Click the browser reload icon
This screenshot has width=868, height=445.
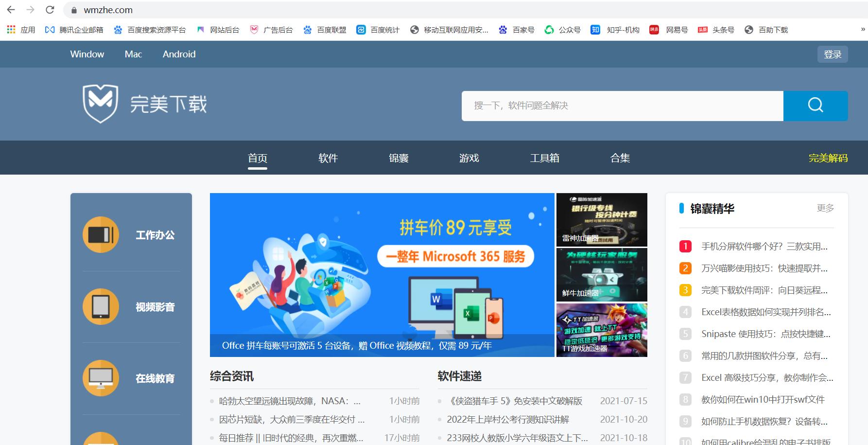[50, 9]
